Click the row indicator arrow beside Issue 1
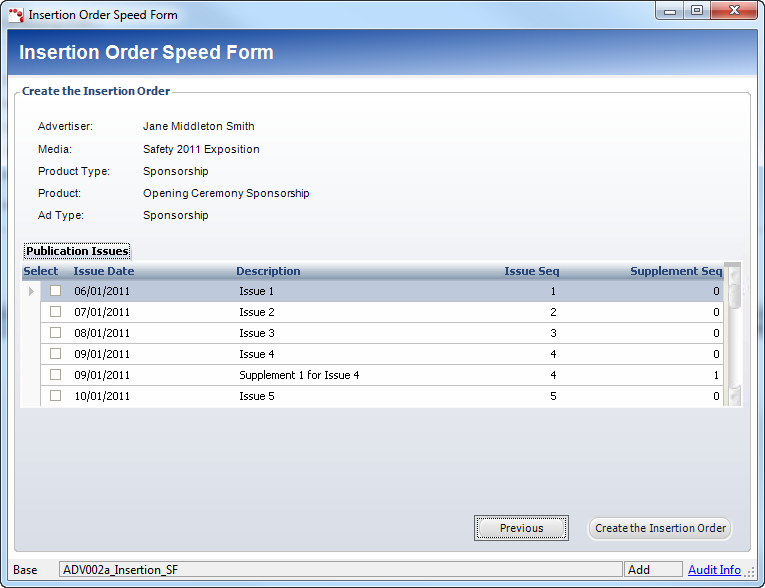The height and width of the screenshot is (588, 765). click(x=30, y=291)
